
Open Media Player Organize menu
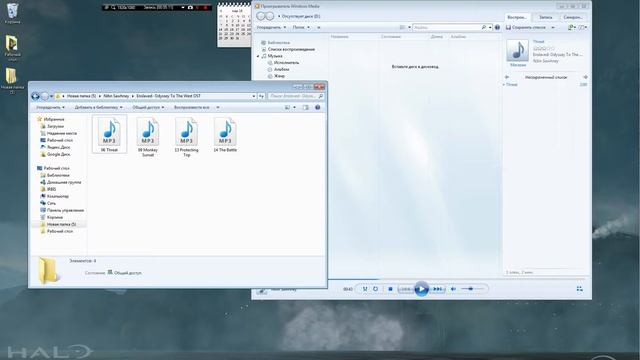pos(271,27)
